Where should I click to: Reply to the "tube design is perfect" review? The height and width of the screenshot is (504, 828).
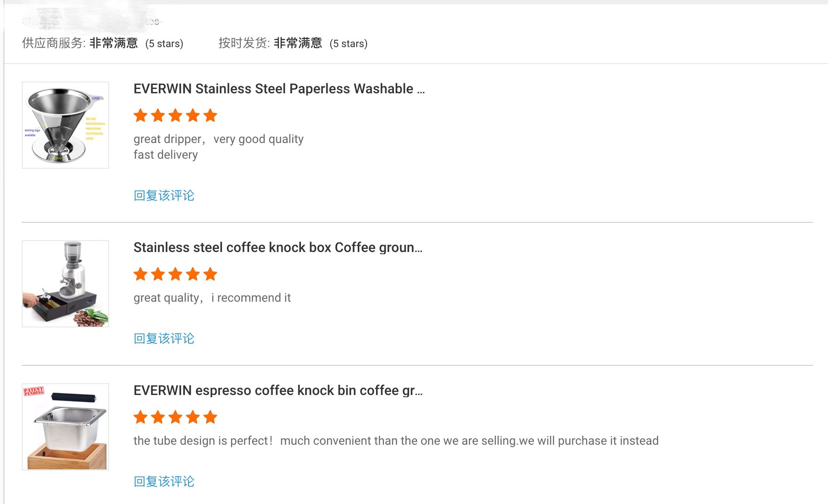(164, 481)
